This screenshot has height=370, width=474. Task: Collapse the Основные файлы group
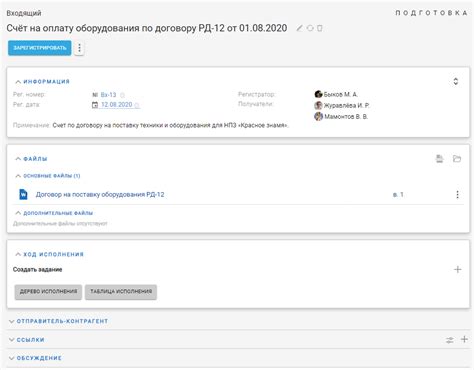18,176
